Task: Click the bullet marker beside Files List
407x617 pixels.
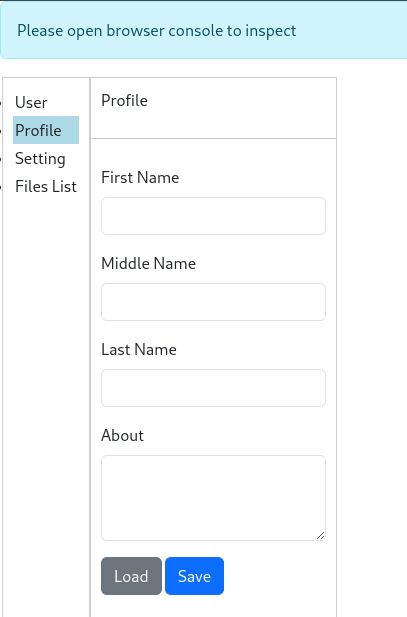Action: 1,187
